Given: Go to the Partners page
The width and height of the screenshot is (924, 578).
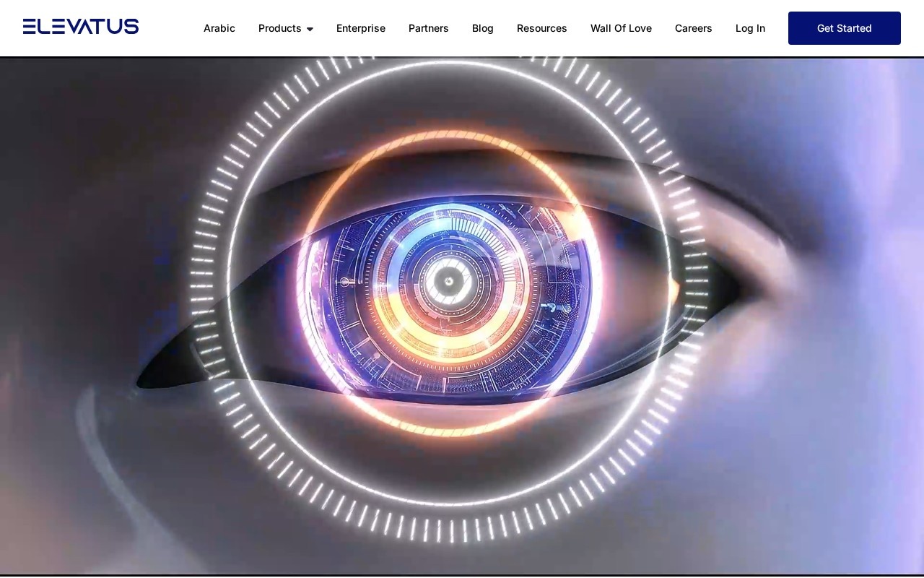Looking at the screenshot, I should (x=429, y=28).
